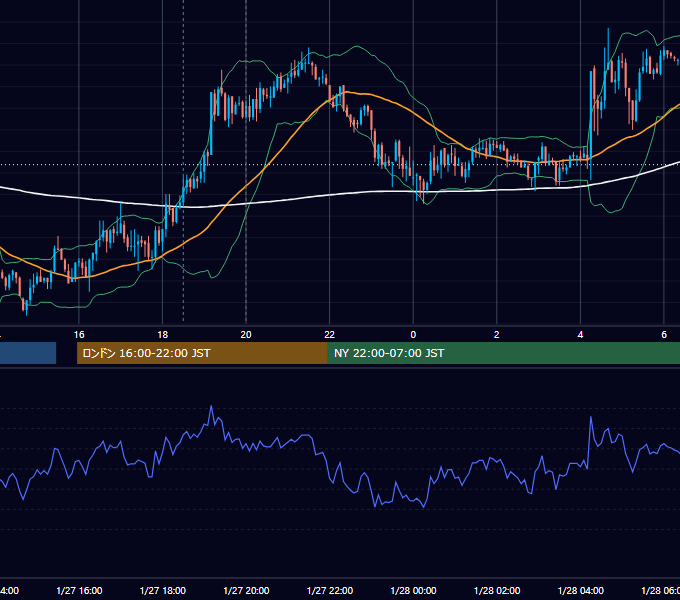The width and height of the screenshot is (680, 600).
Task: Click the '2' hour label on the price chart axis
Action: tap(497, 334)
